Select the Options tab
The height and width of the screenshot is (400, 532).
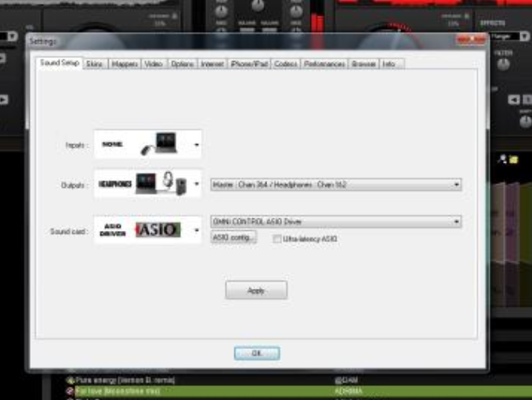pyautogui.click(x=182, y=63)
